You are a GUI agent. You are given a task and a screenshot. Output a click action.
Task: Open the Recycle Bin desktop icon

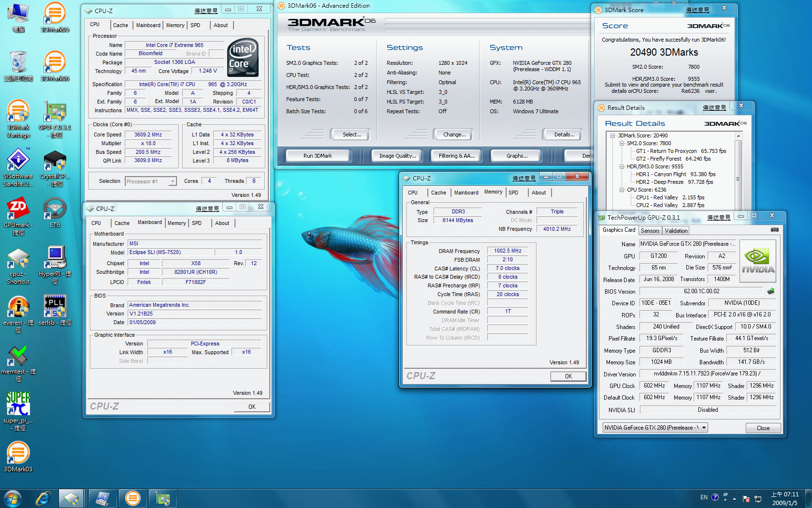[18, 66]
